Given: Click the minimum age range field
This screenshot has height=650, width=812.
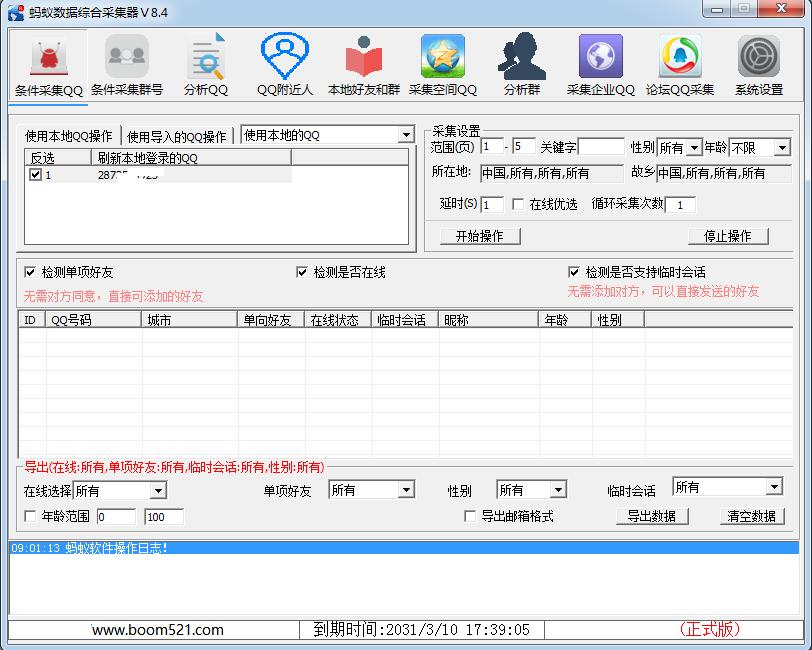Looking at the screenshot, I should point(116,516).
